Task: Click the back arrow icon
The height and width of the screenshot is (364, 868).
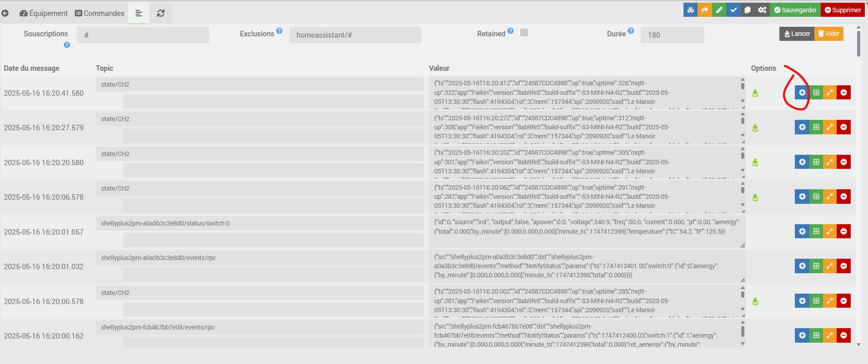Action: [x=5, y=13]
